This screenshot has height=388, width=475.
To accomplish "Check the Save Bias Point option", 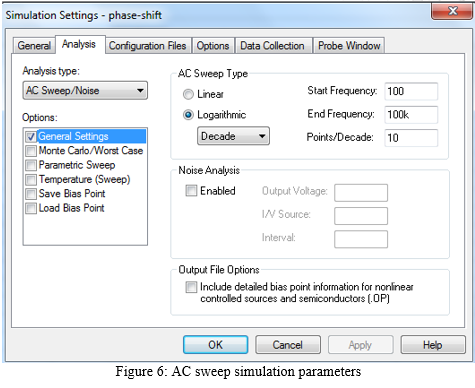I will point(31,194).
